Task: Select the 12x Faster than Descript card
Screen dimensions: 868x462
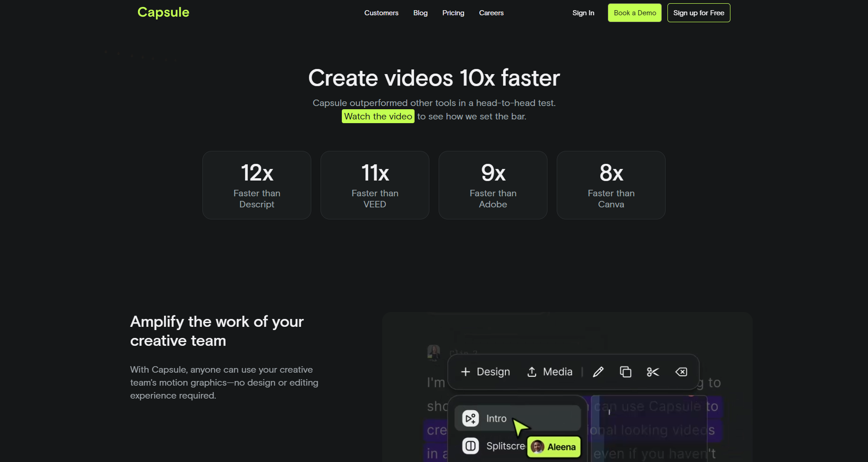Action: coord(257,185)
